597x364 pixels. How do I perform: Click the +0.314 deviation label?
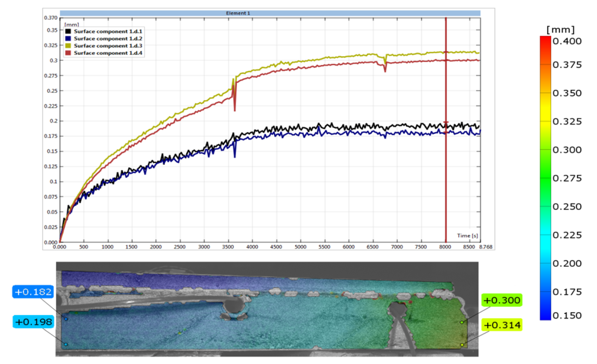[502, 325]
